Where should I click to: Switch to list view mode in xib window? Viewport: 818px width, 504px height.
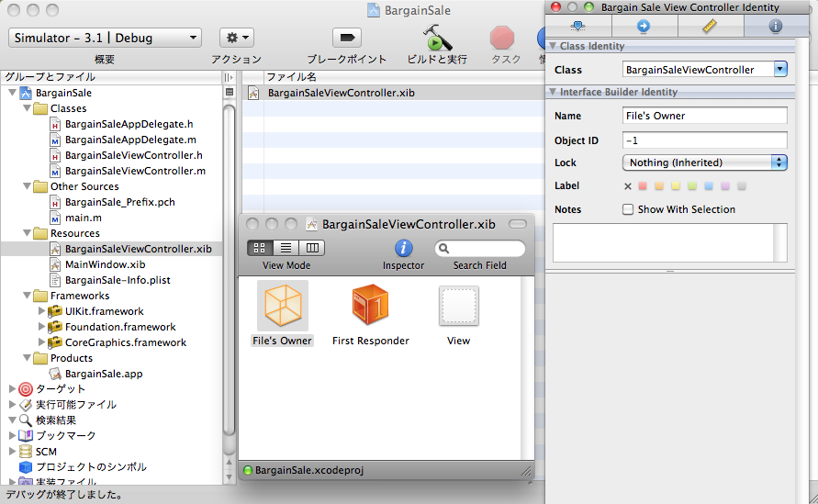click(286, 248)
